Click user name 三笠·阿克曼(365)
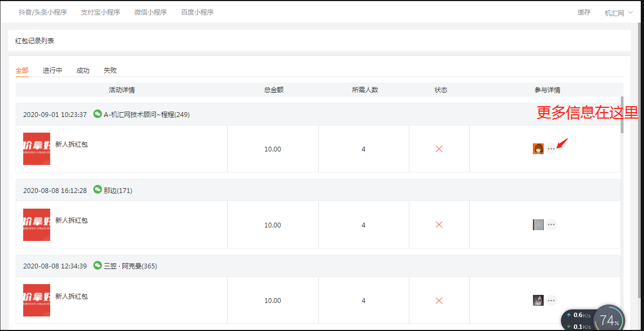Image resolution: width=644 pixels, height=331 pixels. click(x=130, y=266)
